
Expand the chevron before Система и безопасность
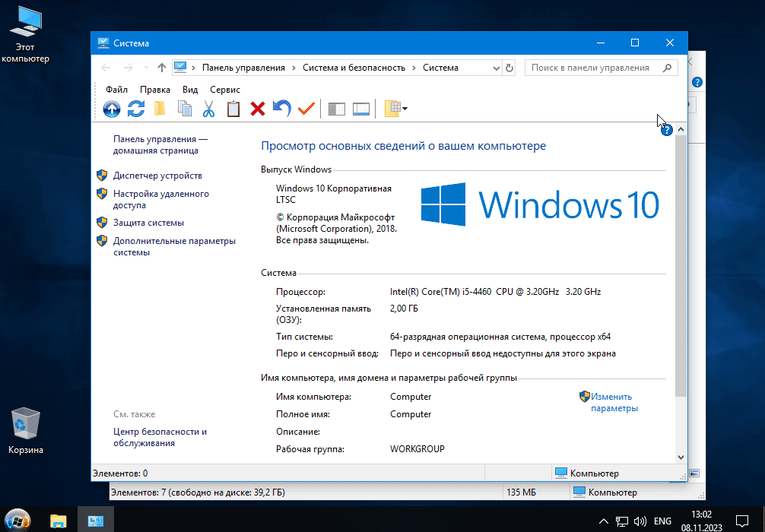point(294,68)
